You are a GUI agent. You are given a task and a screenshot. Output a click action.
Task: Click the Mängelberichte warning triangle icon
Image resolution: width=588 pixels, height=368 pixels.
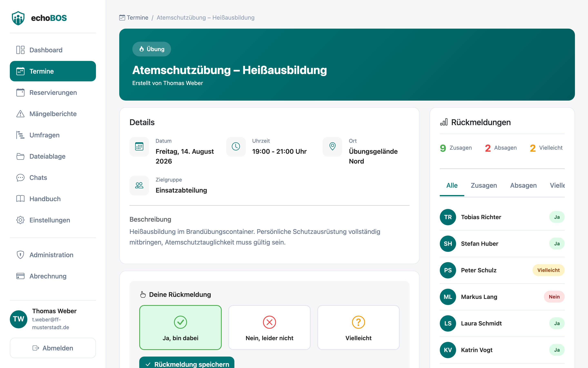[x=20, y=114]
